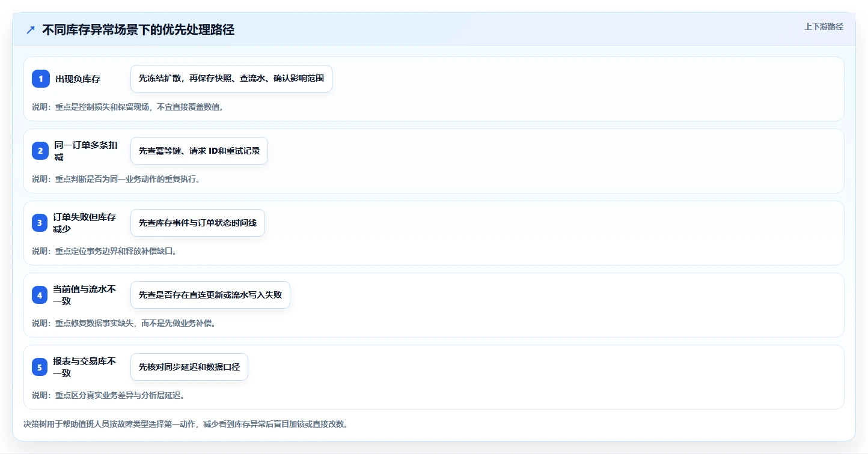Select the title 不同库存异常场景下的优先处理路径

click(x=138, y=30)
